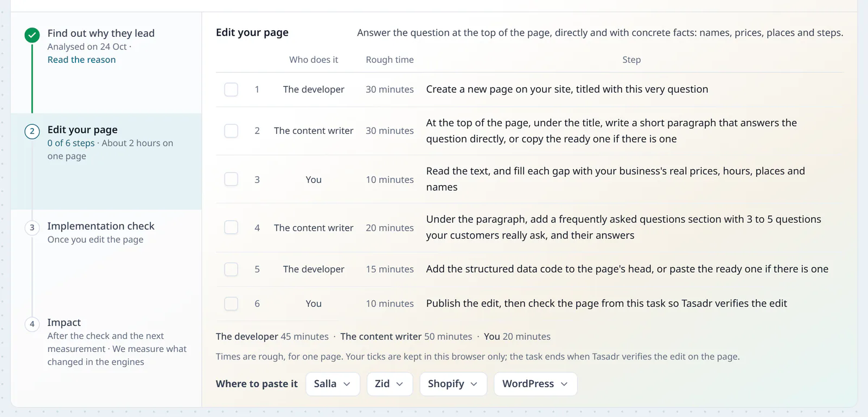Click the step 5 text about structured data code
The image size is (868, 417).
point(627,269)
